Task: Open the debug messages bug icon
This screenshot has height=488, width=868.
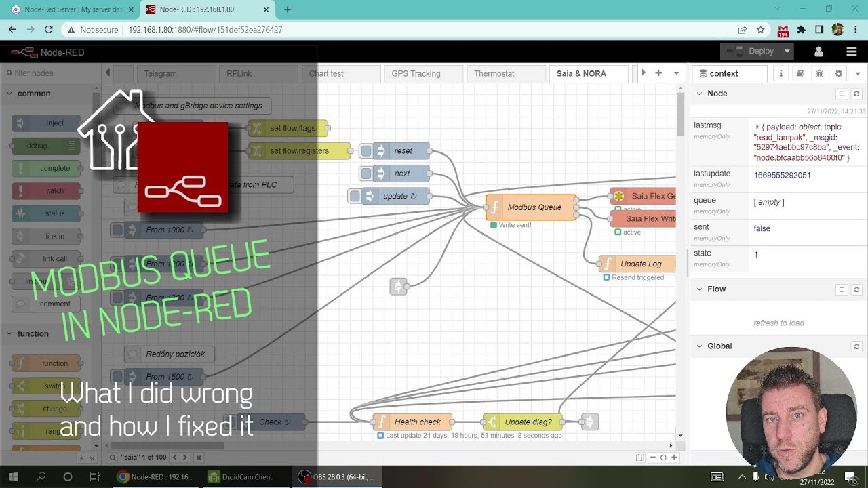Action: [819, 73]
